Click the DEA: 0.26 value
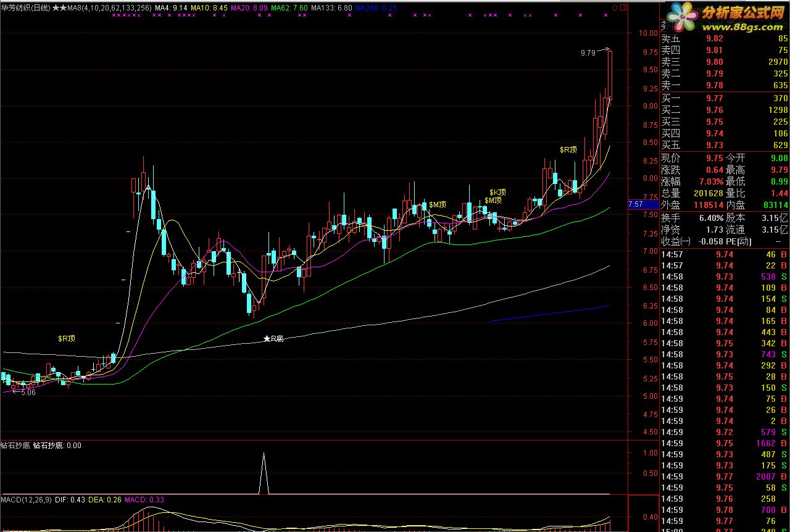This screenshot has height=532, width=790. coord(106,499)
